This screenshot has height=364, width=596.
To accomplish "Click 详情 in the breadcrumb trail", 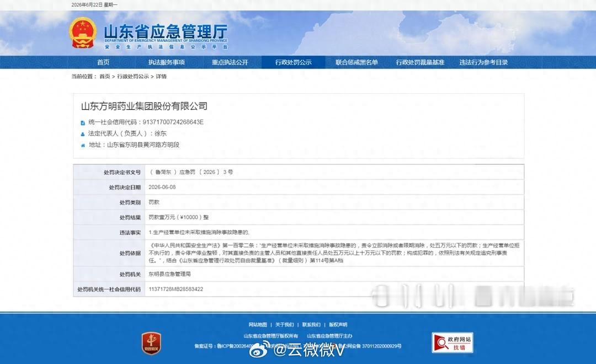I will [161, 76].
